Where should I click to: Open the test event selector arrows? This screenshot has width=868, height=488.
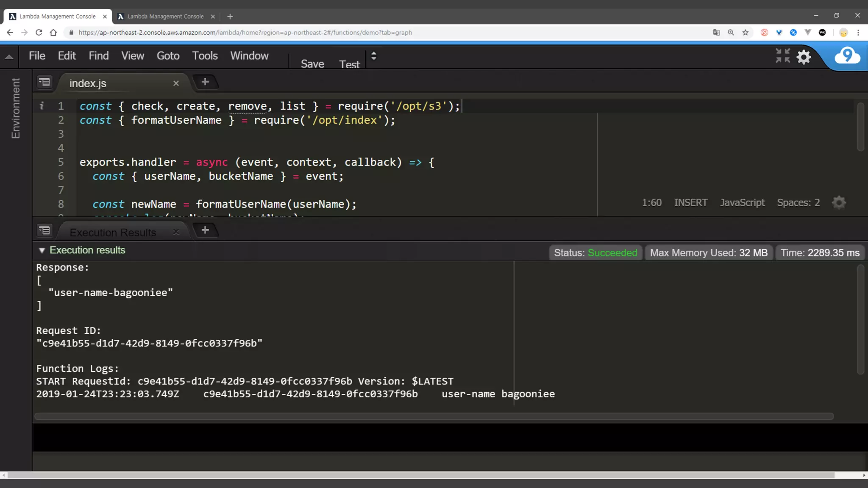(373, 56)
